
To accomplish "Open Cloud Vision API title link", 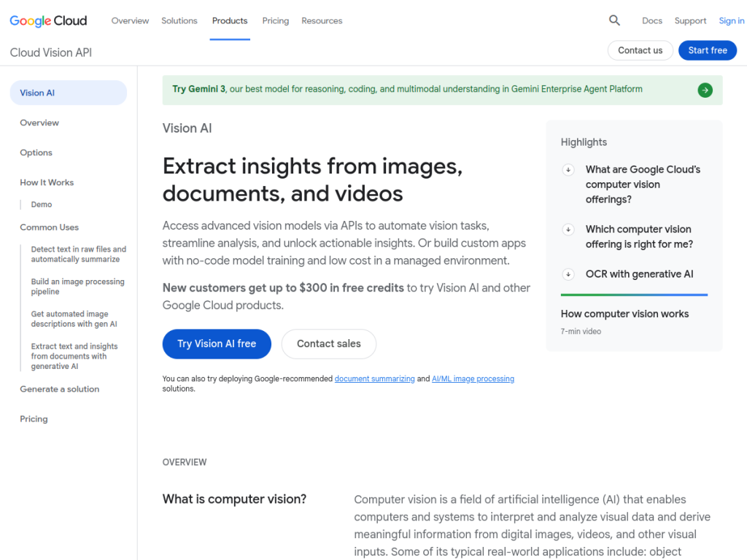I will [51, 52].
